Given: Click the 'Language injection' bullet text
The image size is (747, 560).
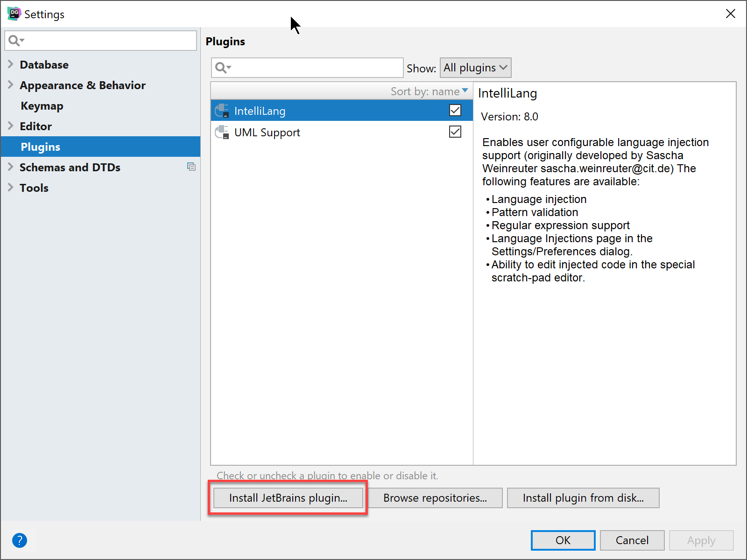Looking at the screenshot, I should (x=539, y=199).
